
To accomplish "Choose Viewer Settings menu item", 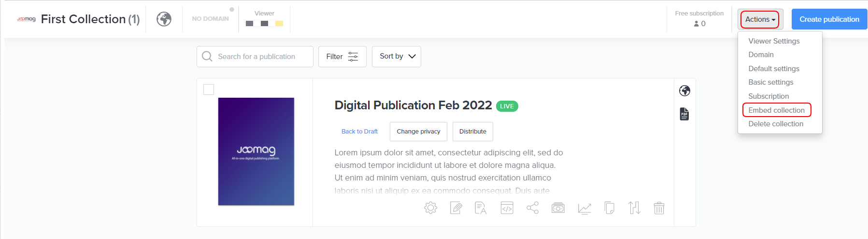I will [774, 41].
